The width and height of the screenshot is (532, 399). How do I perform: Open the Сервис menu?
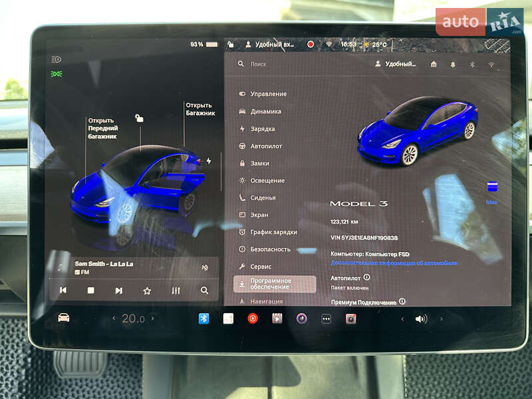tap(255, 267)
